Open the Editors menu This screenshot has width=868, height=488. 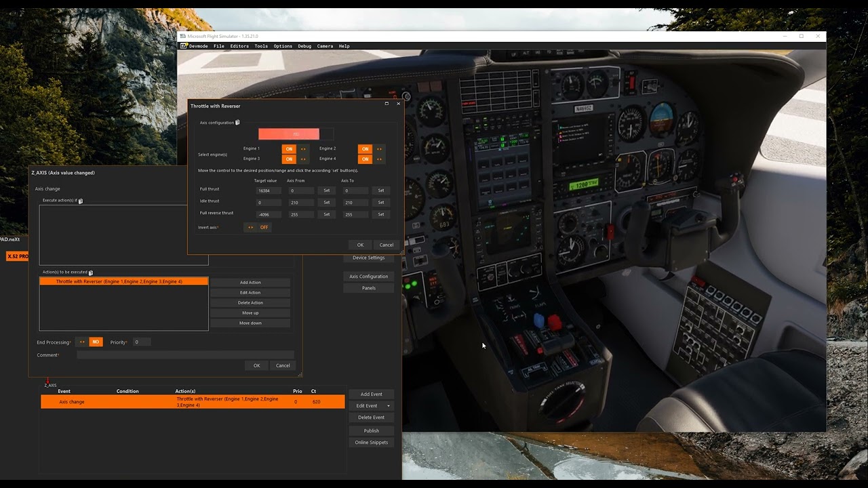tap(239, 46)
